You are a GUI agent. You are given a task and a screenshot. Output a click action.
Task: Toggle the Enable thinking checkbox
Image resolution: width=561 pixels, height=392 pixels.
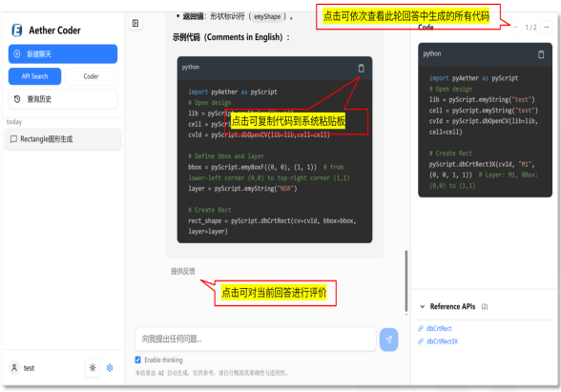pyautogui.click(x=138, y=360)
